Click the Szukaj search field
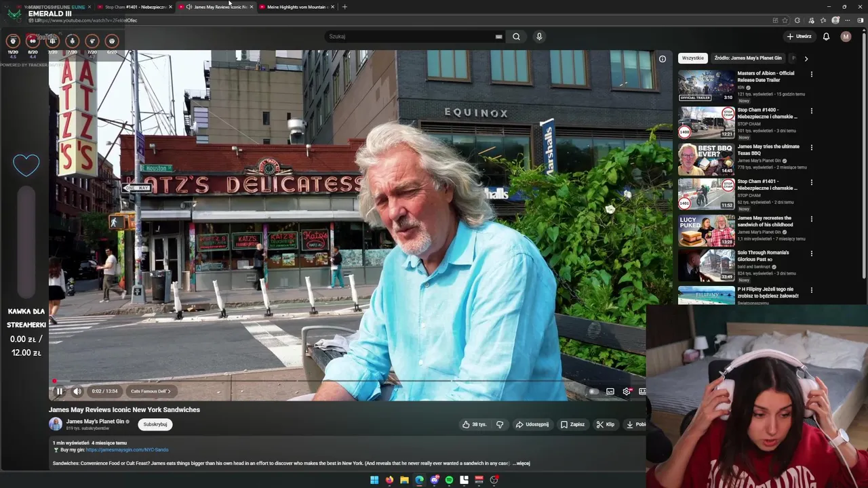 410,37
